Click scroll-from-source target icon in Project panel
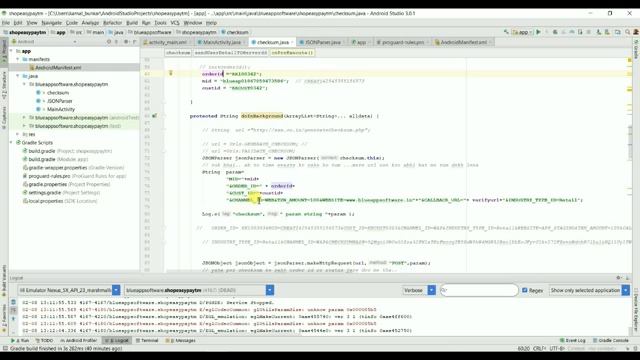This screenshot has width=640, height=360. (109, 42)
